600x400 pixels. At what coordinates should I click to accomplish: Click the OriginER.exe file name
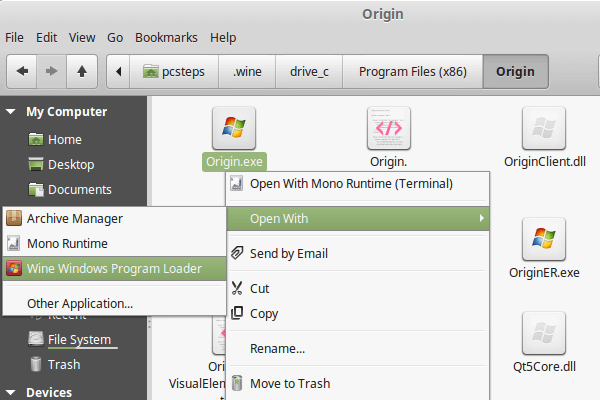click(x=544, y=273)
